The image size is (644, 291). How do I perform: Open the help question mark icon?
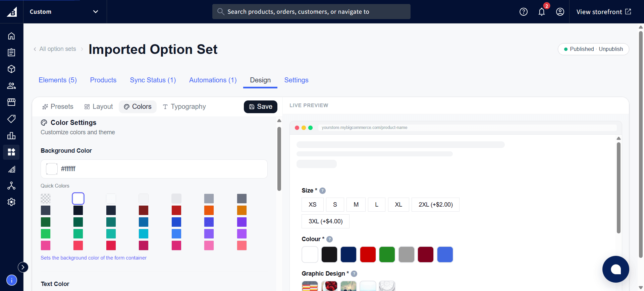(x=524, y=12)
